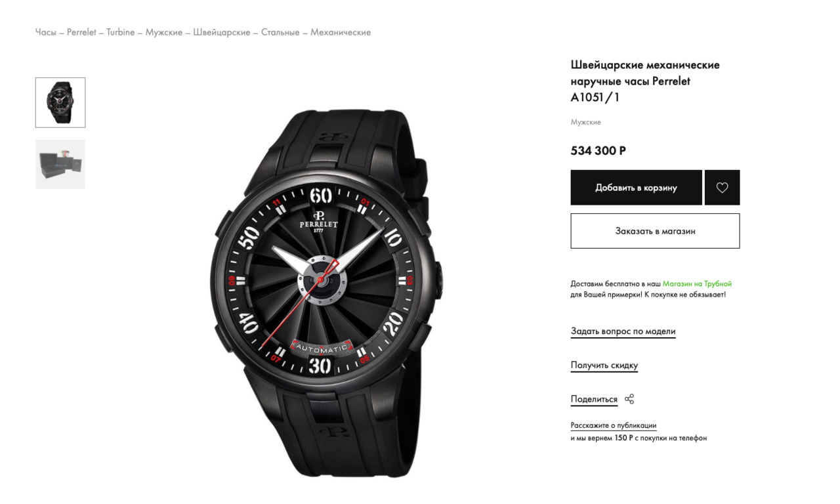840x504 pixels.
Task: Select the first watch thumbnail
Action: (60, 102)
